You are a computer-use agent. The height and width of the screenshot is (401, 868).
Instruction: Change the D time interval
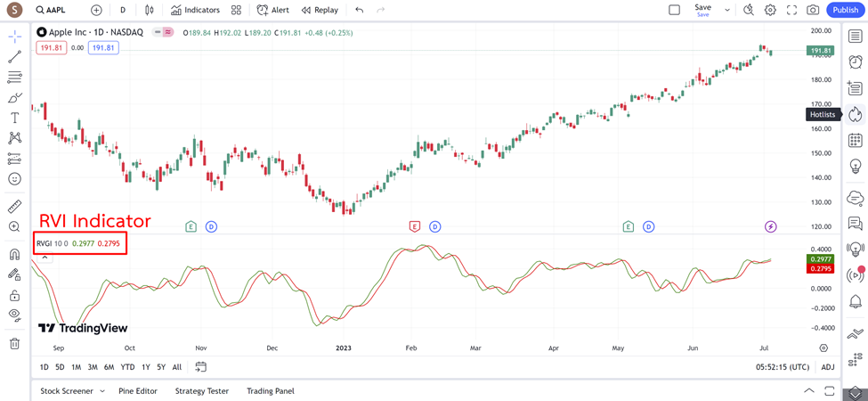tap(123, 10)
